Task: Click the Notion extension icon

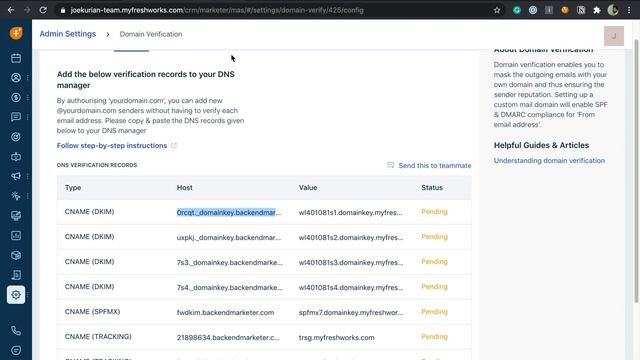Action: pos(581,10)
